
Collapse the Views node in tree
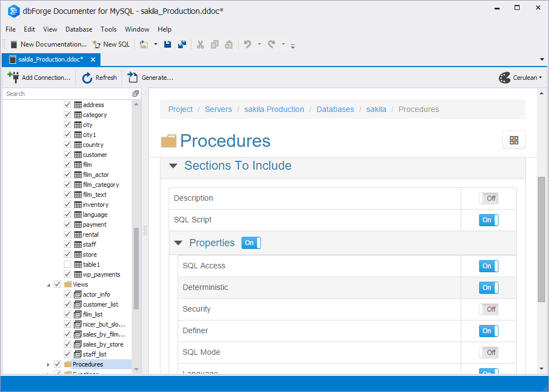(x=48, y=285)
